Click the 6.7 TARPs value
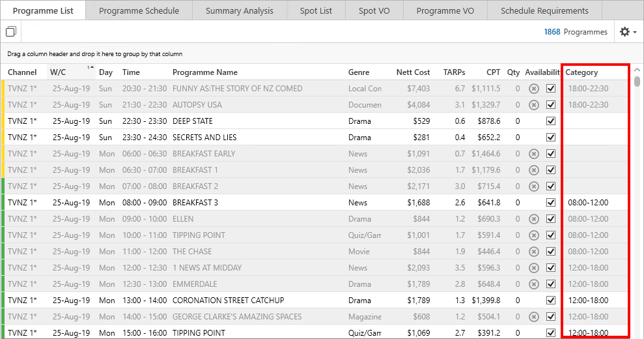 (460, 89)
